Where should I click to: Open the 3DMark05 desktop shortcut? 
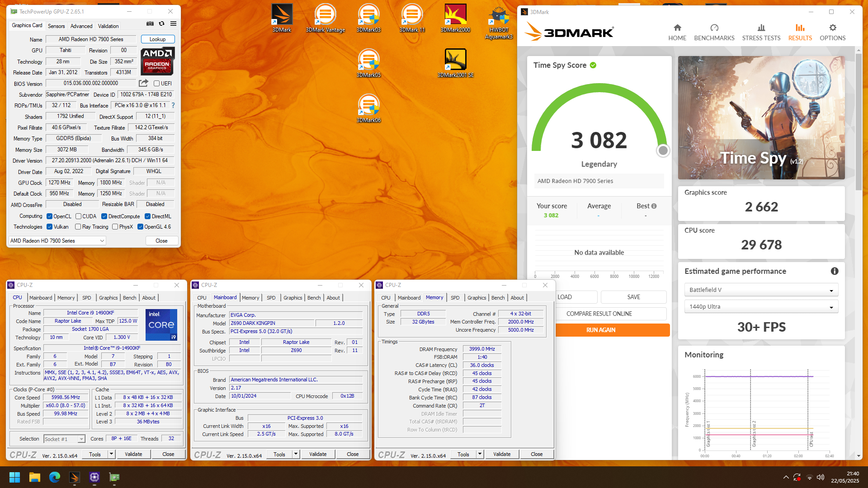(368, 63)
